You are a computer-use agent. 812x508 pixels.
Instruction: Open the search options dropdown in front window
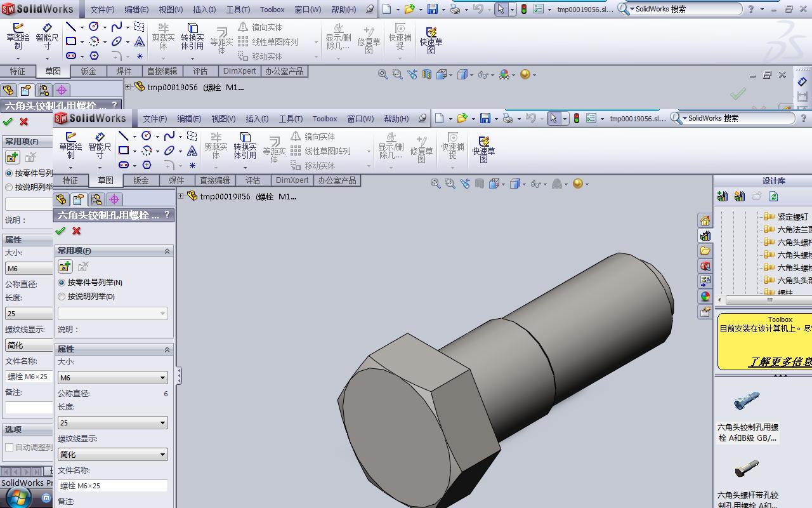(x=684, y=118)
